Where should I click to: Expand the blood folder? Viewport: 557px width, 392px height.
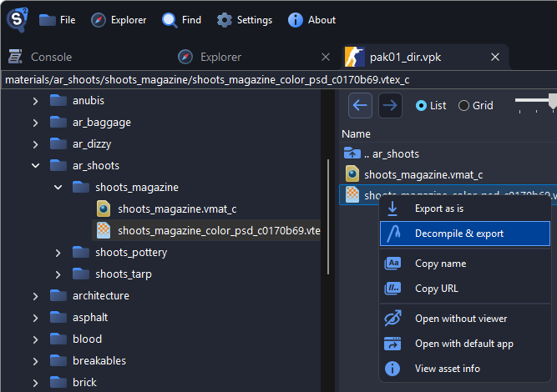point(35,339)
